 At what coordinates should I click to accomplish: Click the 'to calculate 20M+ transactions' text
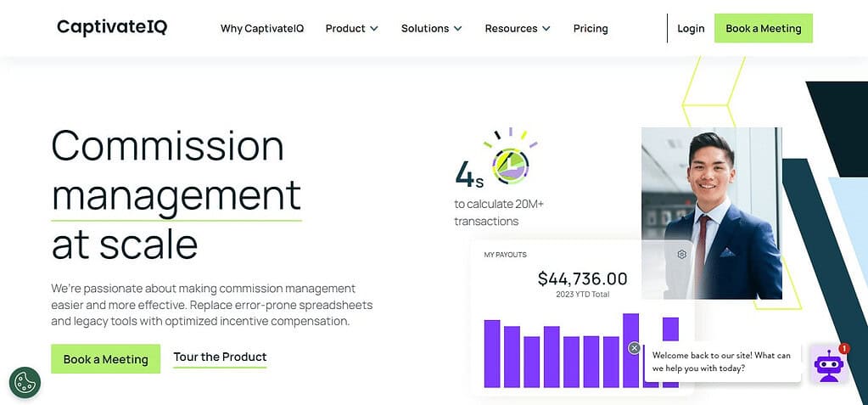pyautogui.click(x=499, y=213)
